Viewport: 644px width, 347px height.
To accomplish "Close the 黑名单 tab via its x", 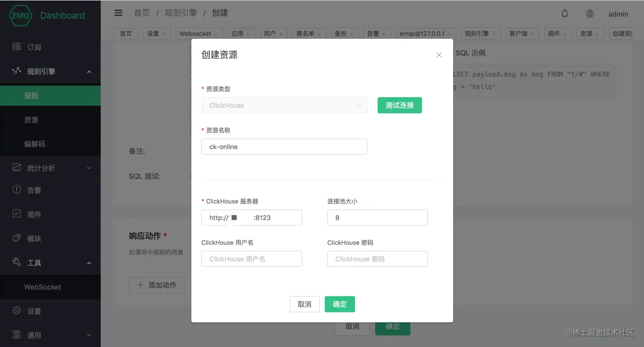I will pyautogui.click(x=319, y=34).
